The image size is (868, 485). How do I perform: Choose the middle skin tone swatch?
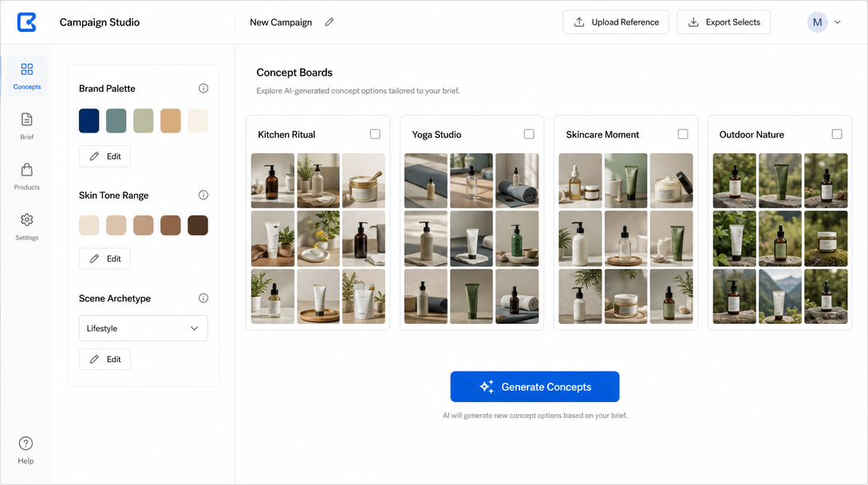144,225
